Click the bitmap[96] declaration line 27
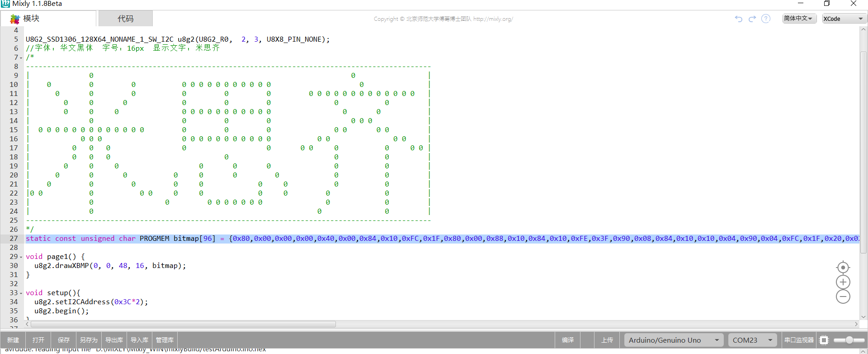868x354 pixels. point(442,239)
